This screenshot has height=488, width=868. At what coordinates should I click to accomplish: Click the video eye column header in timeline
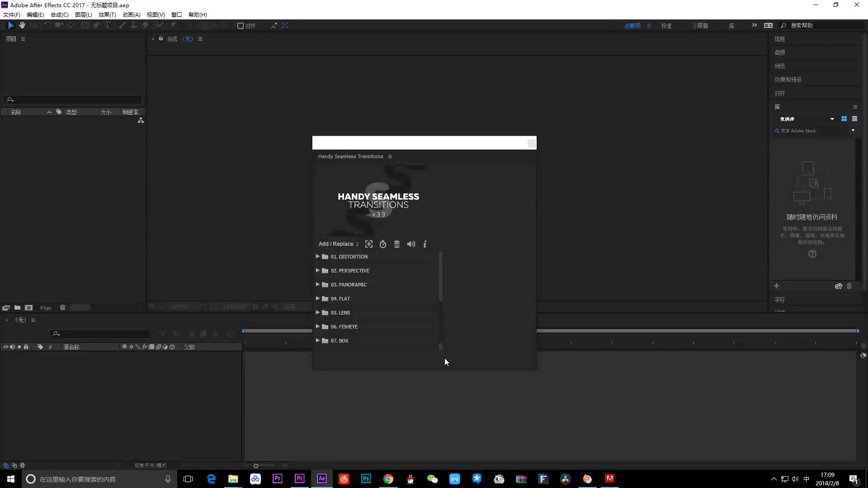tap(5, 347)
